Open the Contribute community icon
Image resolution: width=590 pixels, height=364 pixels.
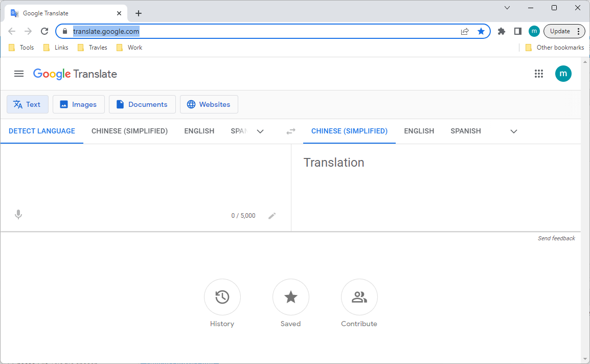(x=359, y=297)
